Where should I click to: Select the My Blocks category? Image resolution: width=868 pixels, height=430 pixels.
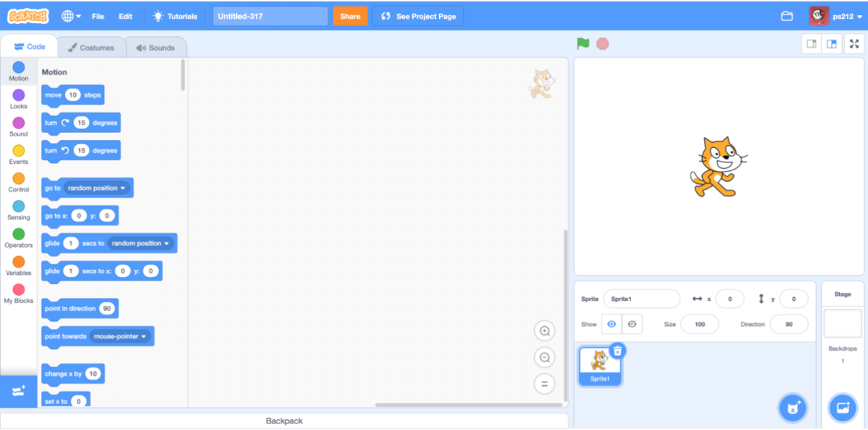click(x=19, y=294)
